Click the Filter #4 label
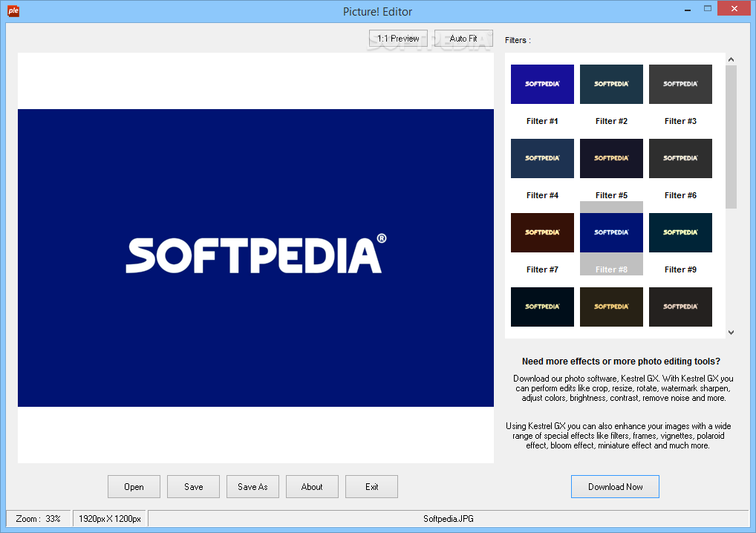The height and width of the screenshot is (533, 756). click(542, 195)
